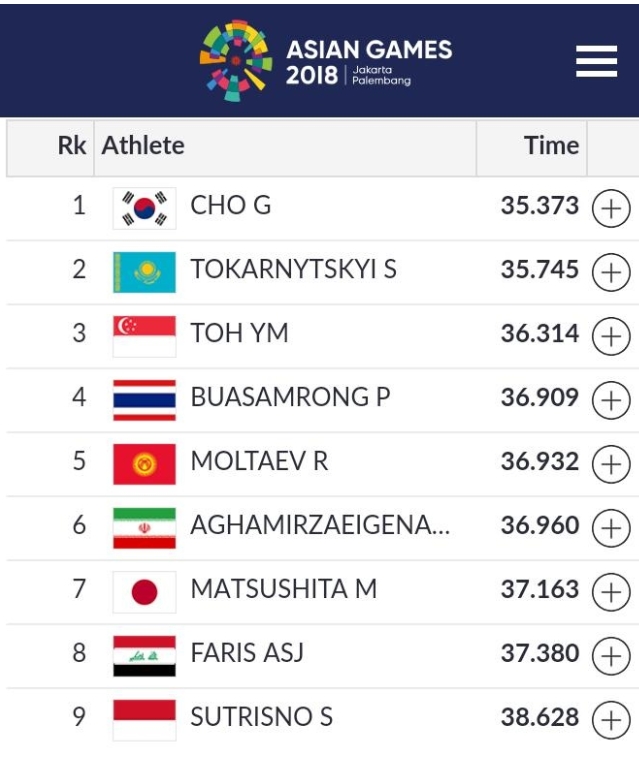
Task: Expand details for CHO G
Action: 611,208
